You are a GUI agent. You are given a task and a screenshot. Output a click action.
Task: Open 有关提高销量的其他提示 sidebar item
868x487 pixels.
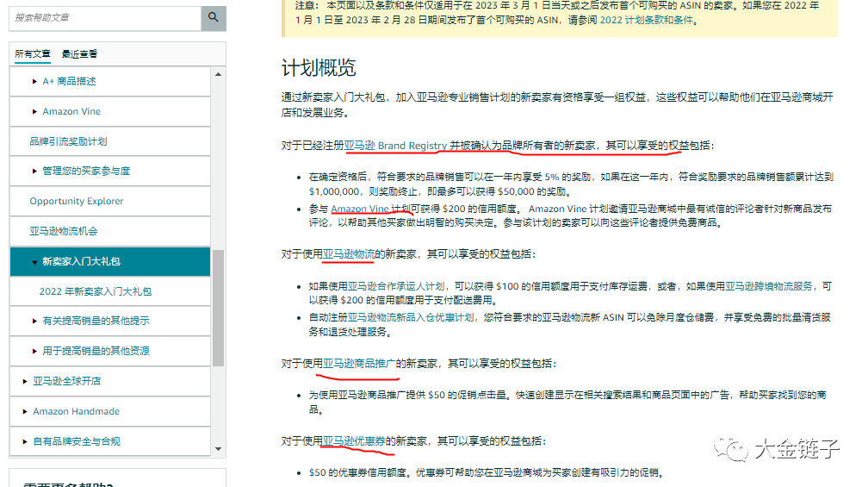coord(96,321)
